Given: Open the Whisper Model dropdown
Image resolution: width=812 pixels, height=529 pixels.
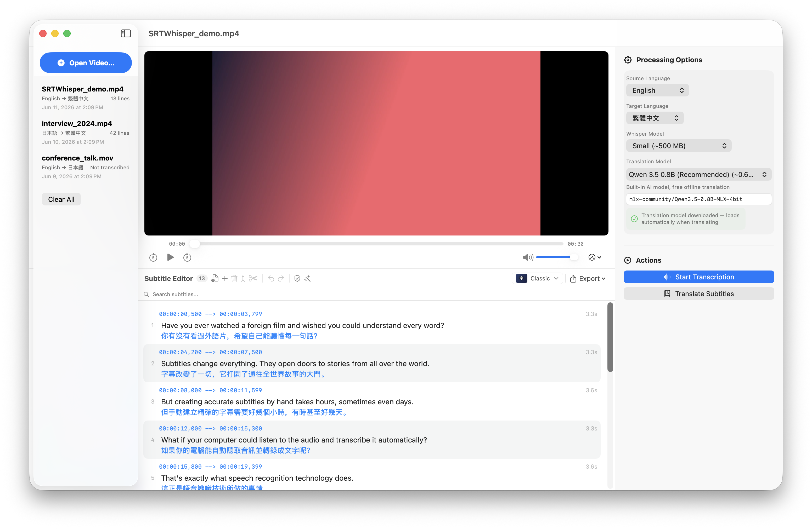Looking at the screenshot, I should [x=679, y=146].
